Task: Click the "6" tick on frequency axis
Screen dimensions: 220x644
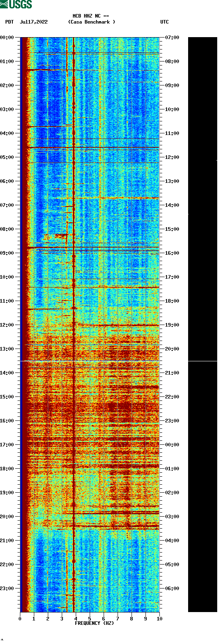Action: 104,619
